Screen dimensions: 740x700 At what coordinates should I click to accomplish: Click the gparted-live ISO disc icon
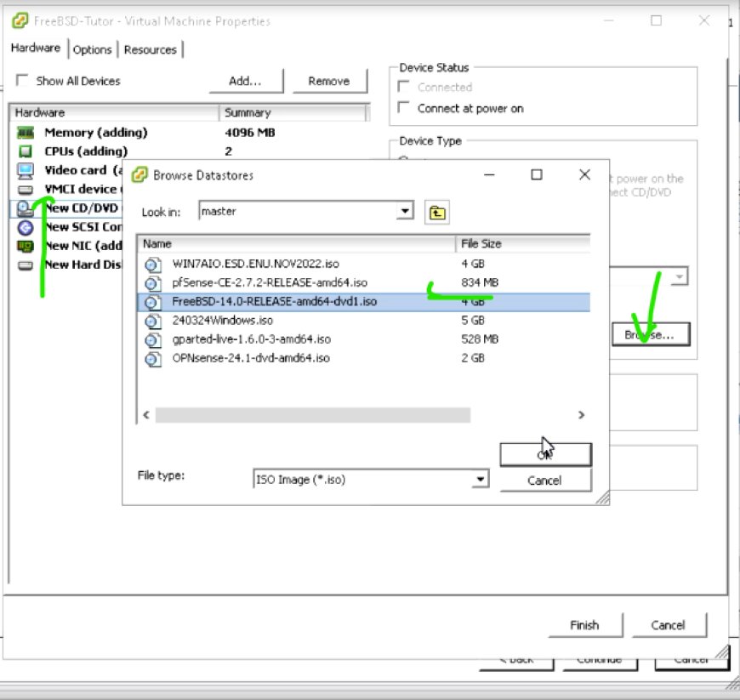click(152, 340)
